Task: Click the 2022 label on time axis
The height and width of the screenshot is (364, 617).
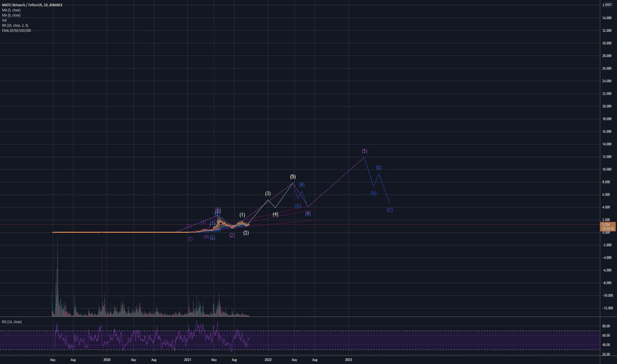Action: tap(268, 359)
